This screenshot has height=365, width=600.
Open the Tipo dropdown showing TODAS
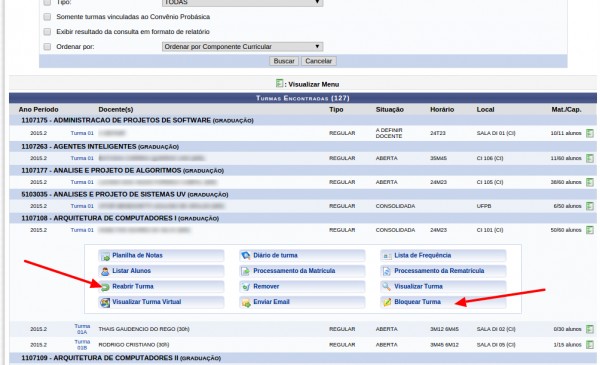[x=243, y=2]
